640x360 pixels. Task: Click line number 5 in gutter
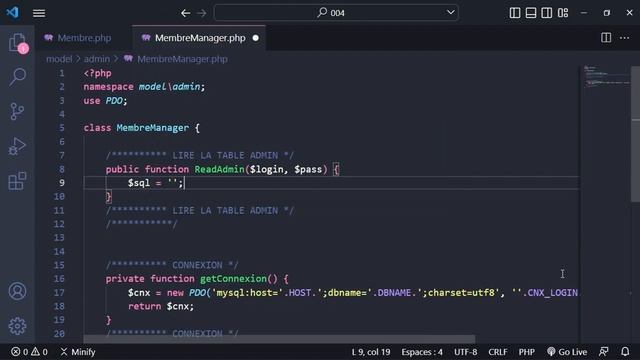(62, 128)
